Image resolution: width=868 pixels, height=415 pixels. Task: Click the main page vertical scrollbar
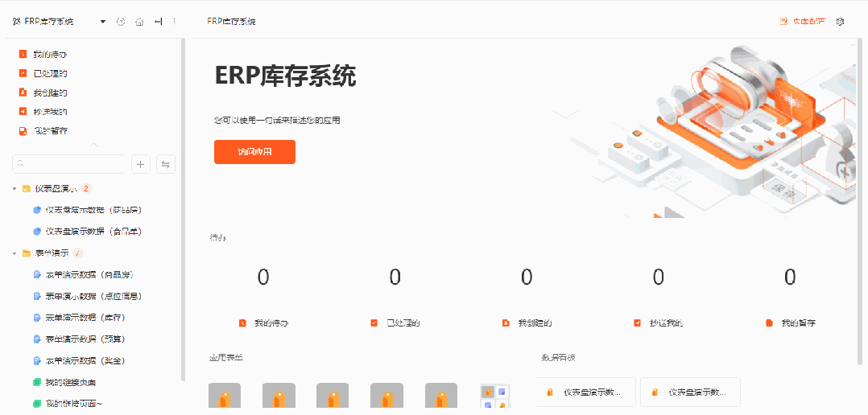[861, 203]
